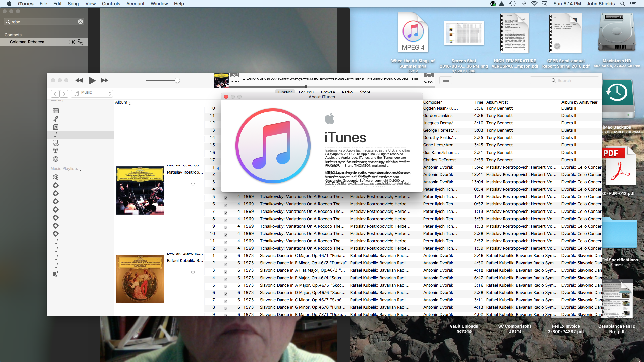Skip ahead with the fast-forward button
Image resolution: width=644 pixels, height=362 pixels.
pos(105,80)
